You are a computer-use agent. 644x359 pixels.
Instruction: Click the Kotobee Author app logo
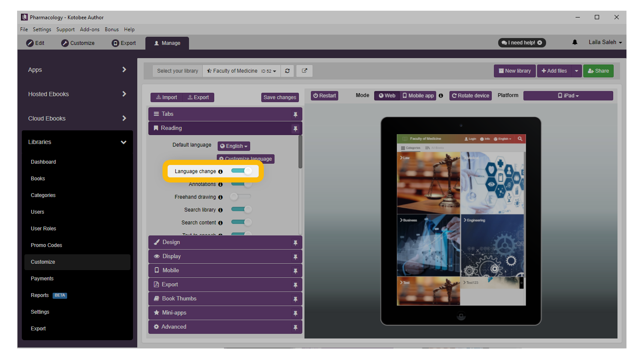pos(24,17)
